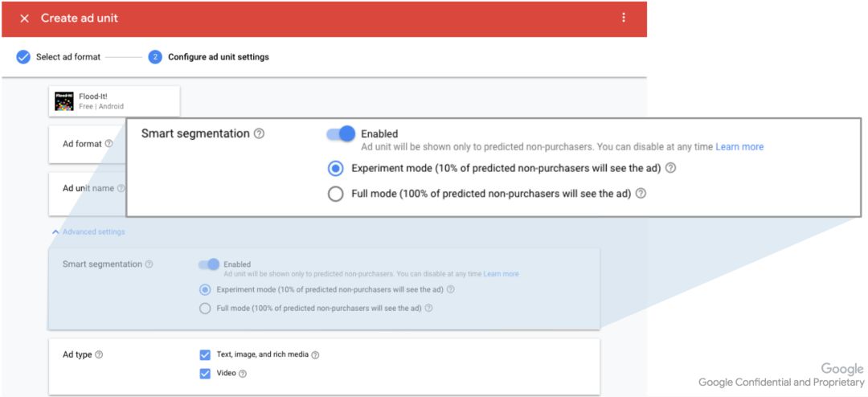Select Experiment mode radio in enlarged callout
This screenshot has width=868, height=397.
tap(335, 168)
